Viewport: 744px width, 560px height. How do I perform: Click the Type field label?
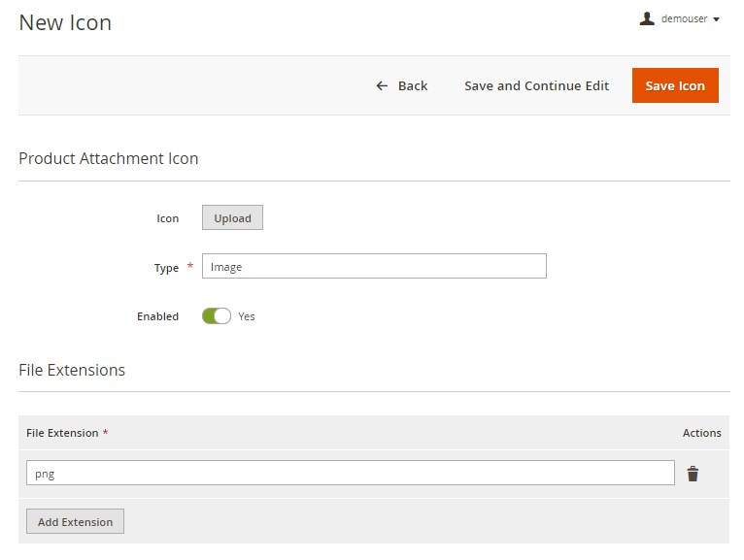click(166, 268)
